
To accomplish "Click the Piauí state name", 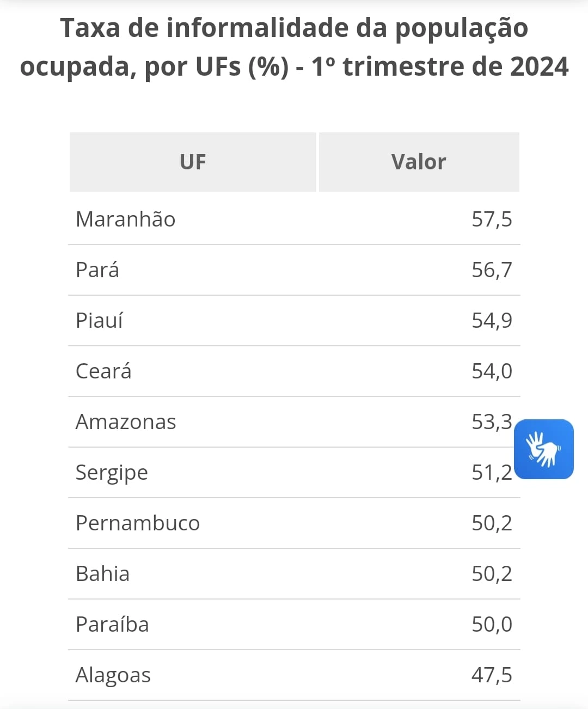I will 99,321.
